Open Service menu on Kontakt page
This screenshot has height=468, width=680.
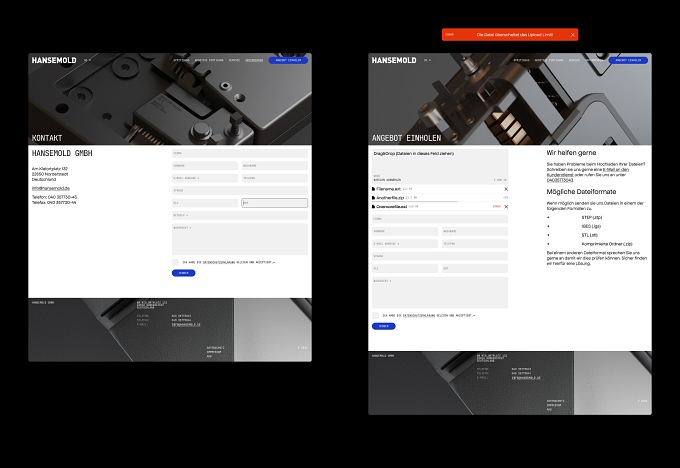234,60
